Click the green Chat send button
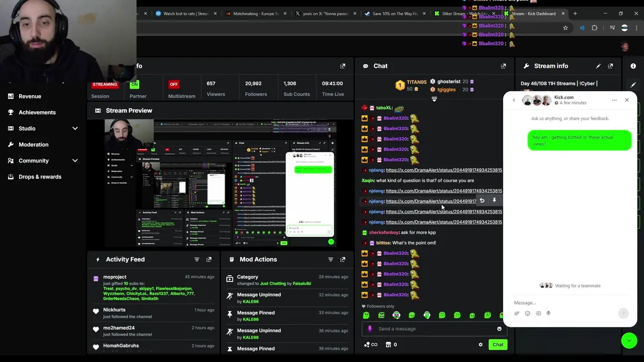 pos(498,344)
